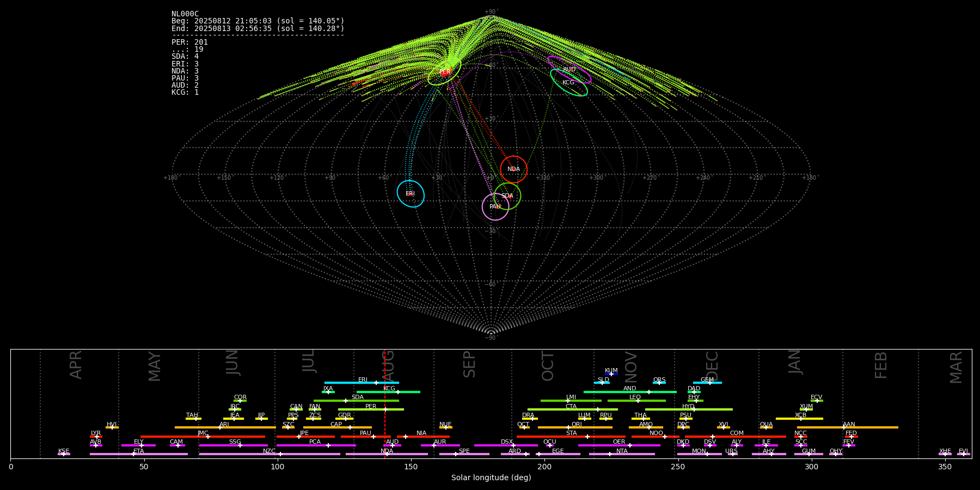Click the AAN shower bar in timeline
The width and height of the screenshot is (980, 490).
tap(848, 427)
